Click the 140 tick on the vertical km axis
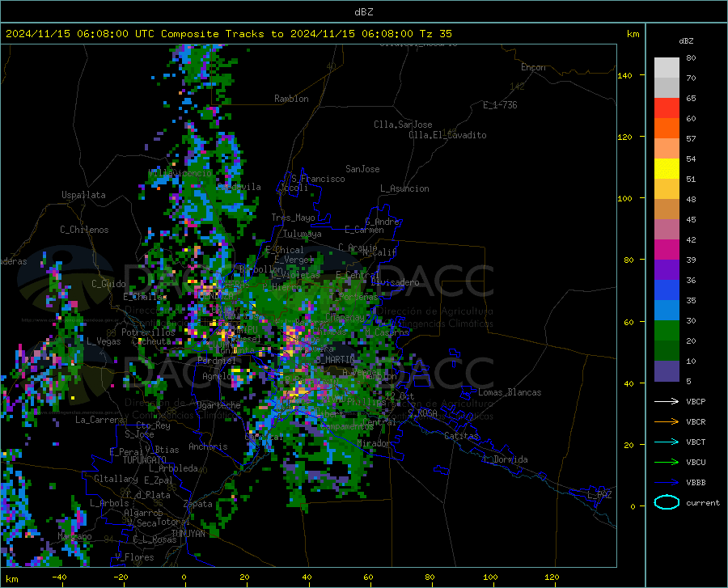 [x=624, y=76]
